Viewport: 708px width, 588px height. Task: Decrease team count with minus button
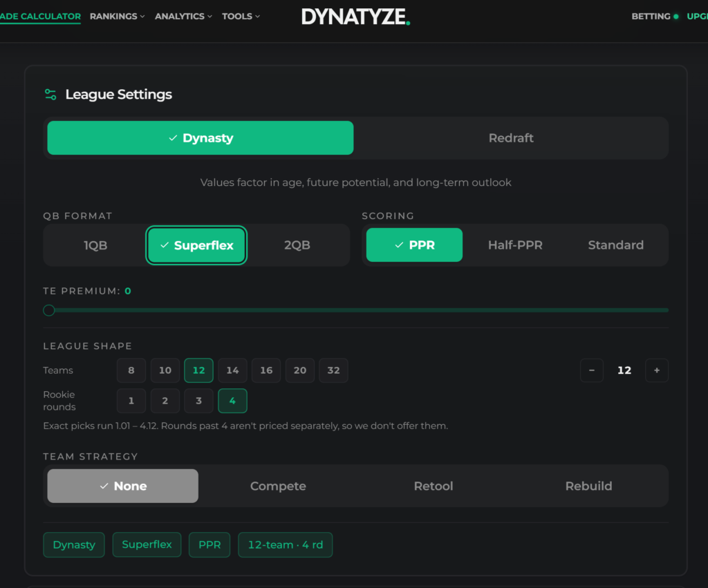[592, 370]
